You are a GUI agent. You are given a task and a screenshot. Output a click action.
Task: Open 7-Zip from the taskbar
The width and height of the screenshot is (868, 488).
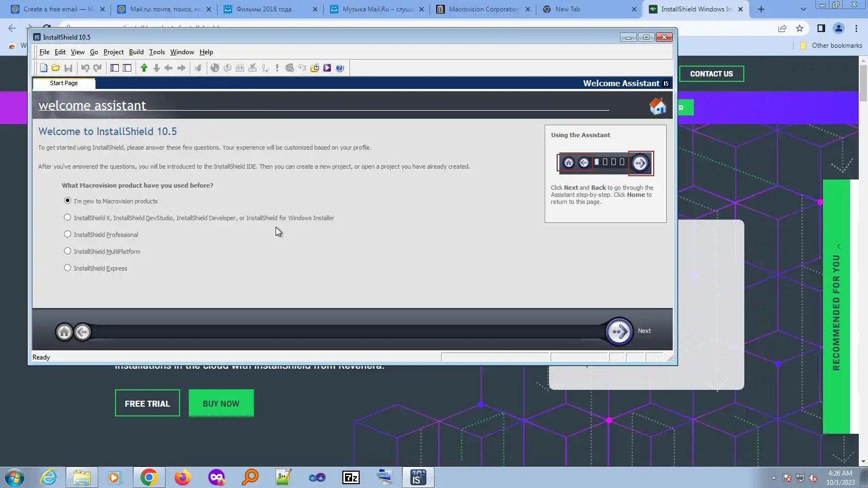coord(351,478)
